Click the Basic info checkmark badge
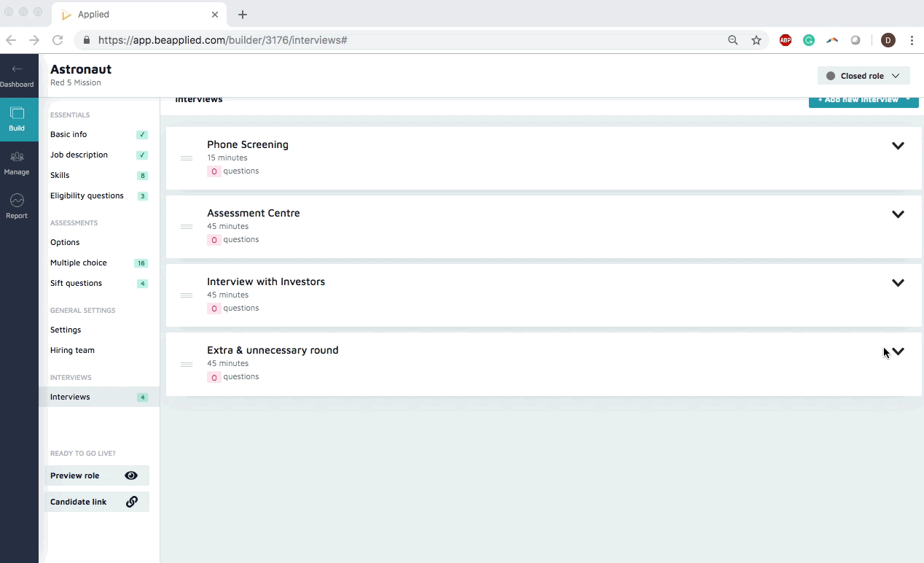This screenshot has width=924, height=563. (142, 135)
